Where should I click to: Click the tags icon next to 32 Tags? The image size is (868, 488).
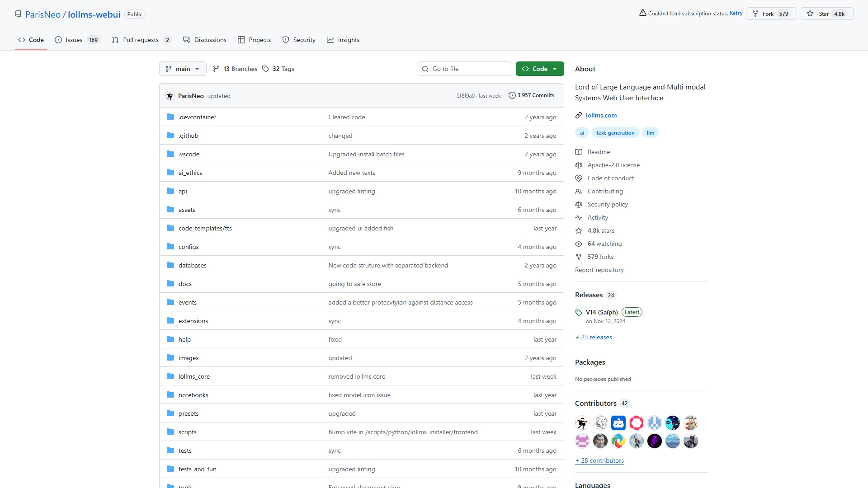click(x=265, y=69)
